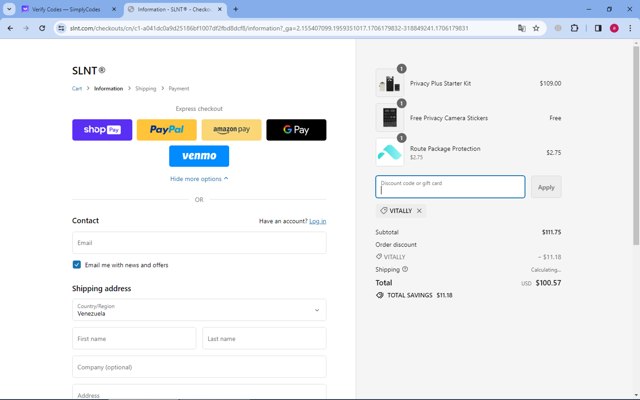Open the Country/Region Venezuela dropdown

click(199, 310)
